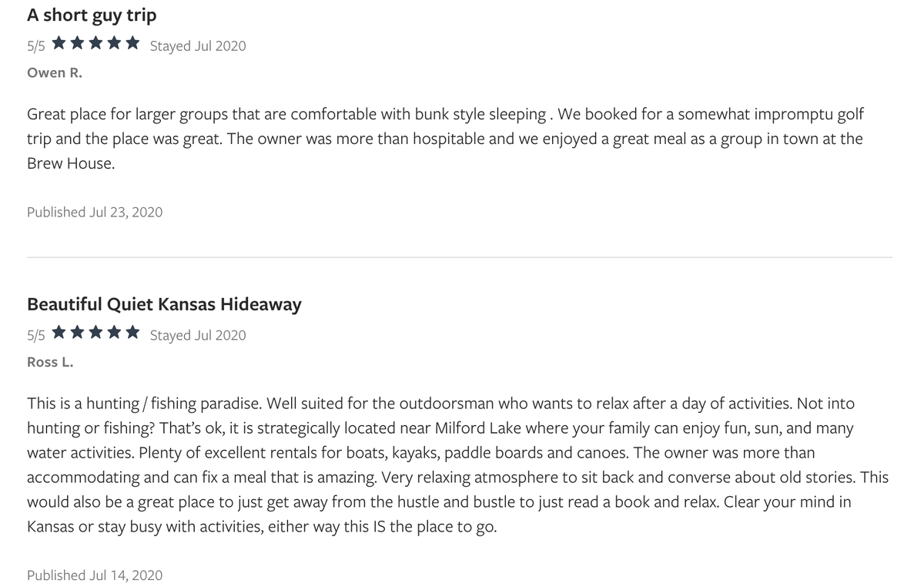Click 'Stayed Jul 2020' under A short guy trip
Screen dimensions: 924x587
point(198,46)
